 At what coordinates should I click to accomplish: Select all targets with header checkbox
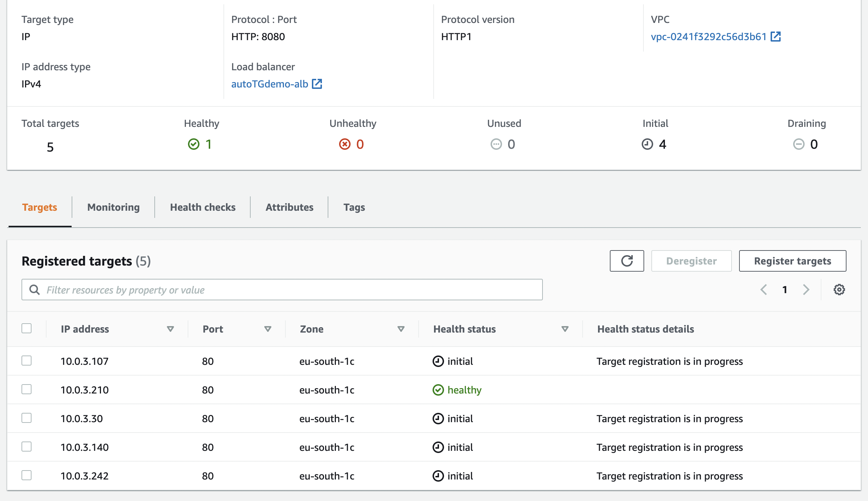[x=26, y=328]
